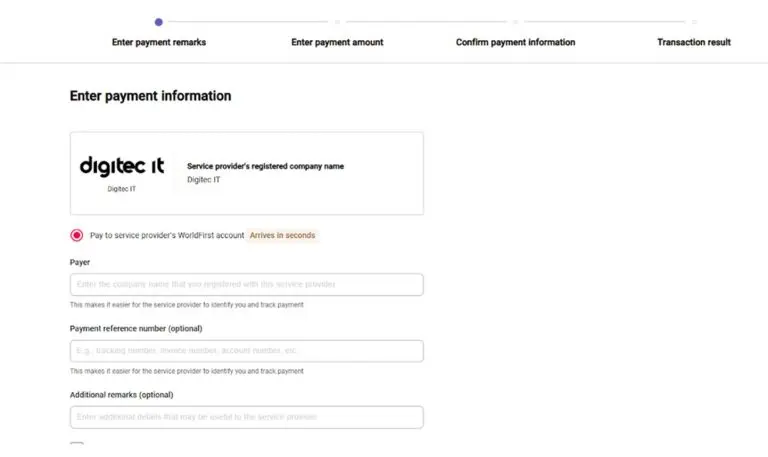Screen dimensions: 768x457
Task: Select the Enter payment remarks step label
Action: [159, 42]
